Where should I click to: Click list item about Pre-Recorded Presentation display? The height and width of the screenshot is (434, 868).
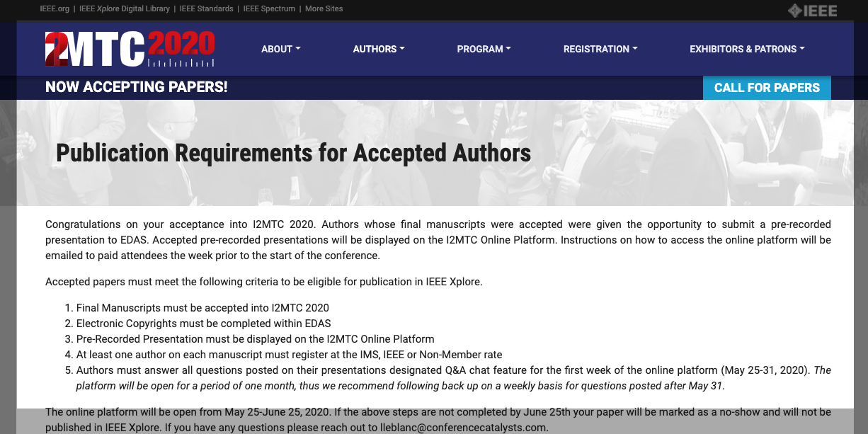[x=255, y=339]
